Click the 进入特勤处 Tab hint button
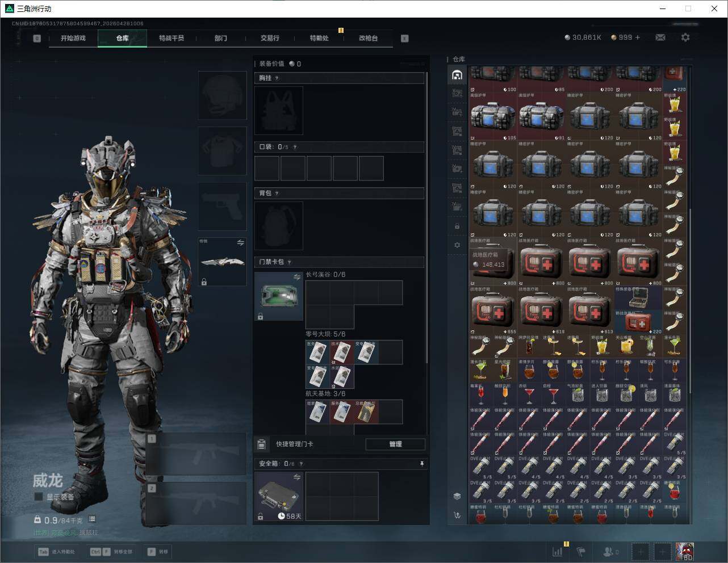This screenshot has width=728, height=563. pyautogui.click(x=56, y=552)
